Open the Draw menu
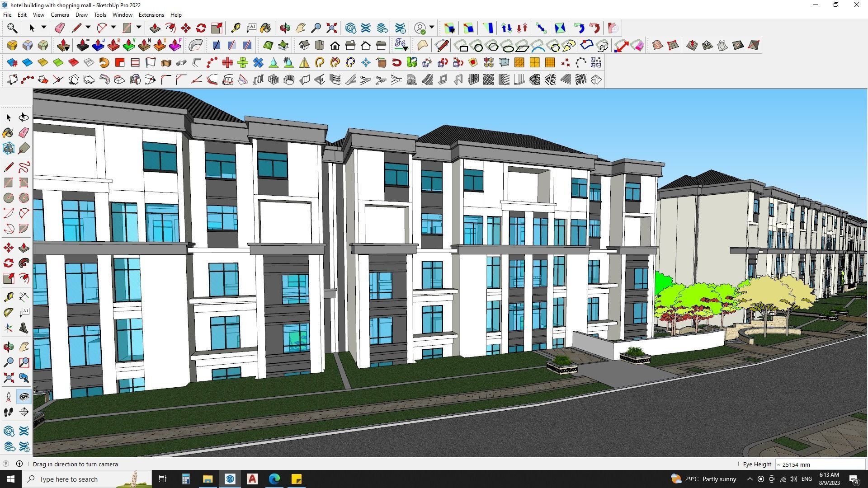This screenshot has width=868, height=488. pos(81,14)
